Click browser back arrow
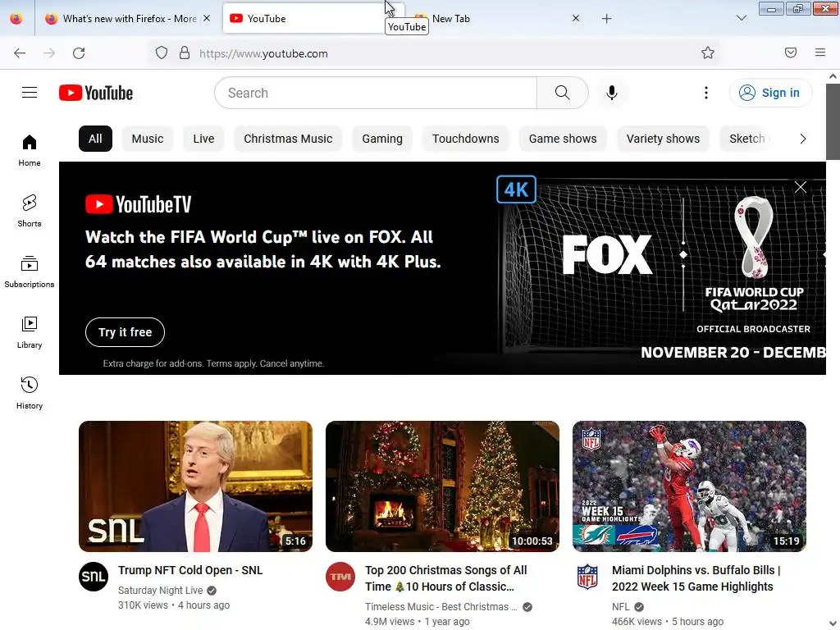The image size is (840, 630). tap(20, 53)
